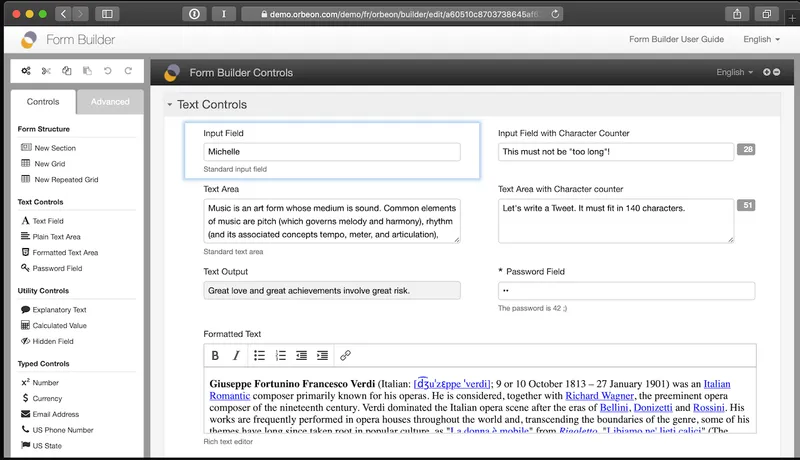Click the Input Field containing Michelle
This screenshot has width=800, height=460.
click(332, 151)
